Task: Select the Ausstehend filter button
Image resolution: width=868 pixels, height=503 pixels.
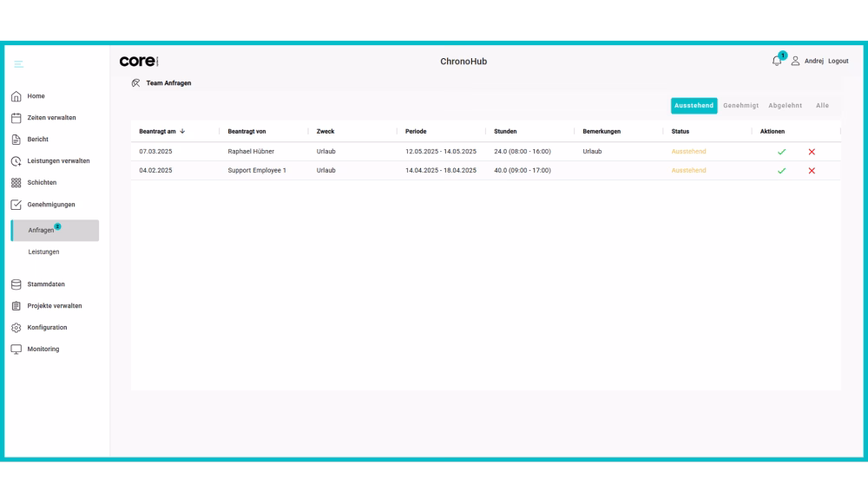Action: tap(694, 106)
